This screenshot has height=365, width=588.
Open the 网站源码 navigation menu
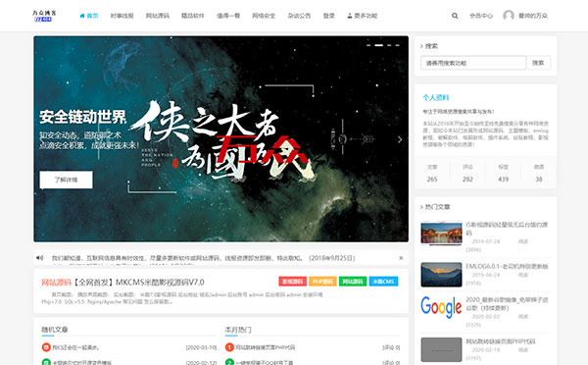[157, 16]
